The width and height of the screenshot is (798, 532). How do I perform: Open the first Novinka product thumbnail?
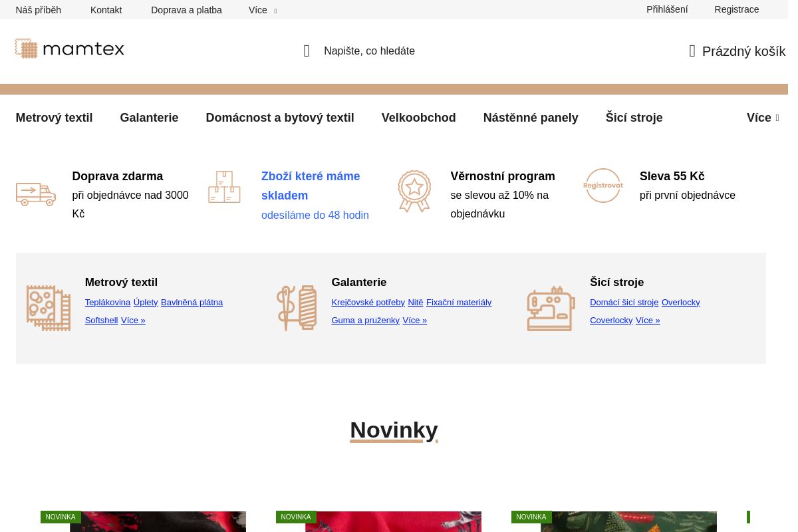158,521
